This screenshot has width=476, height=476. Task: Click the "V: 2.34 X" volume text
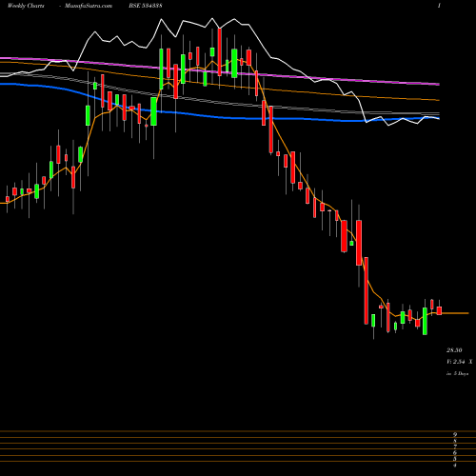[459, 362]
